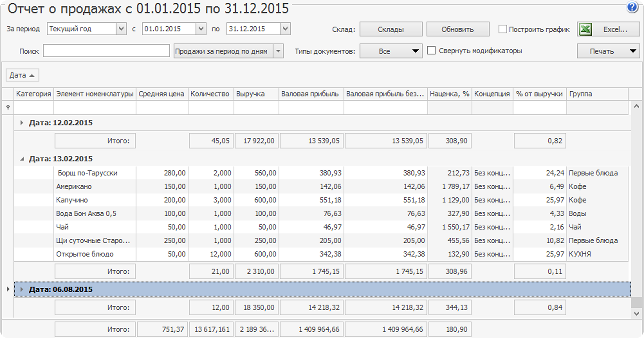644x338 pixels.
Task: Click the Дата sort arrow chip
Action: click(22, 75)
